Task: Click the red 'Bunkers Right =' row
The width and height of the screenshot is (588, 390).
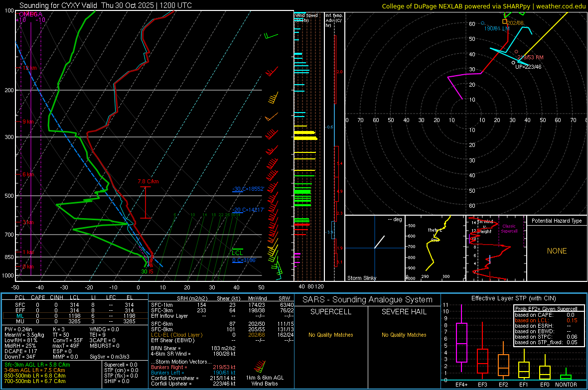Action: 193,367
